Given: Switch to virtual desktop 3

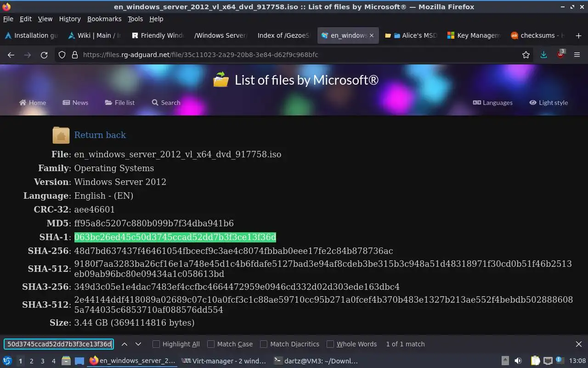Looking at the screenshot, I should (x=43, y=361).
